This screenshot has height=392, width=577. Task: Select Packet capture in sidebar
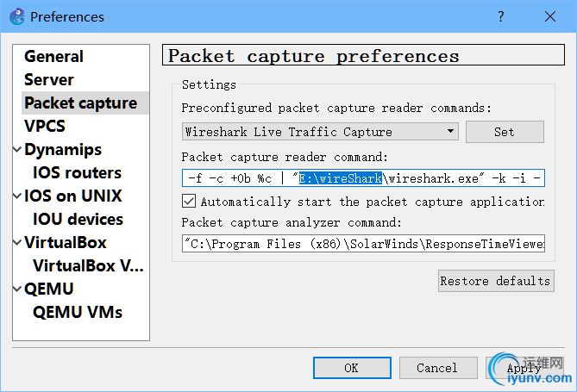[80, 103]
